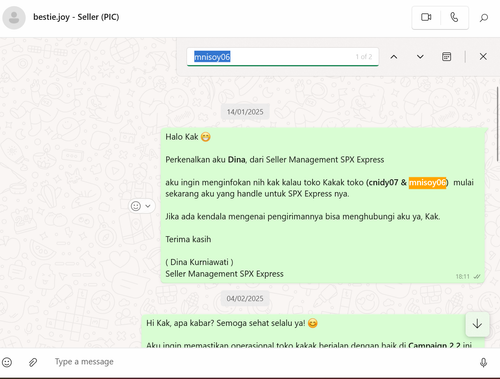Expand reaction options chevron beside message
This screenshot has height=379, width=500.
(148, 206)
